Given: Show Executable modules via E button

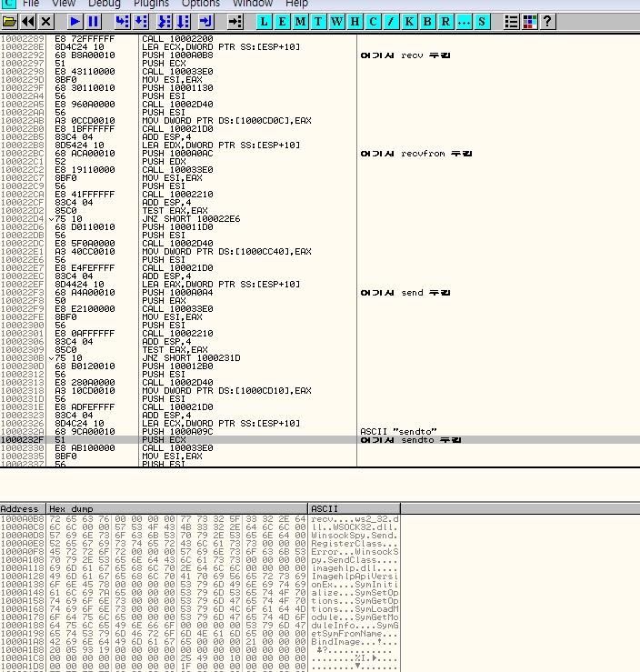Looking at the screenshot, I should click(x=283, y=22).
